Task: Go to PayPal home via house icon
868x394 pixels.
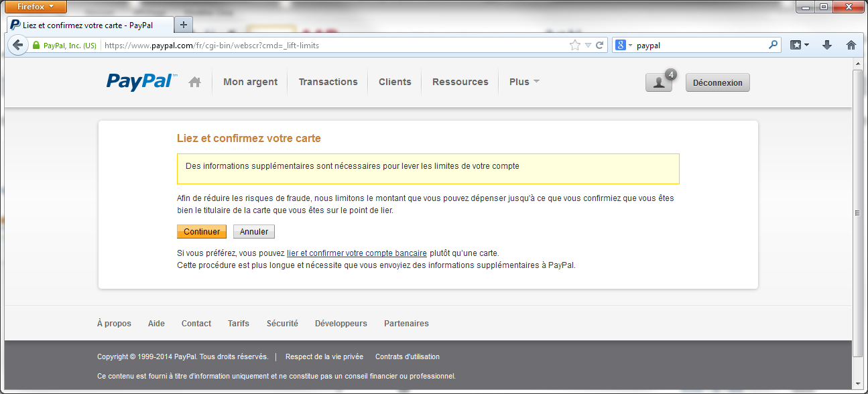Action: point(195,82)
